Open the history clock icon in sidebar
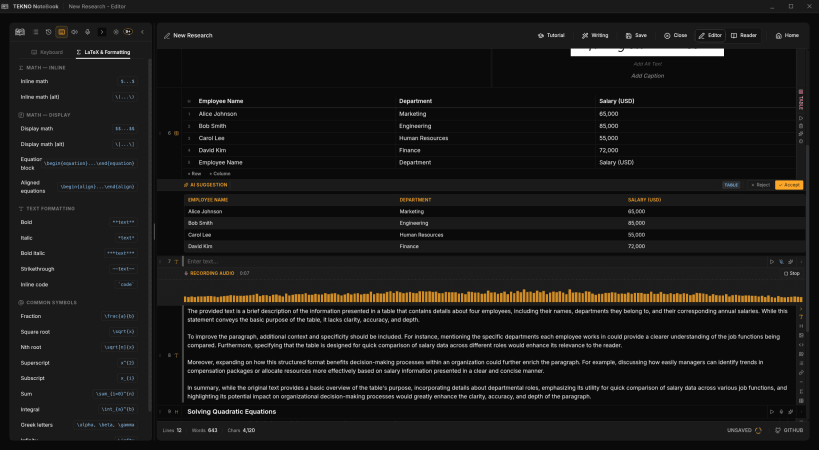The height and width of the screenshot is (450, 819). 49,32
